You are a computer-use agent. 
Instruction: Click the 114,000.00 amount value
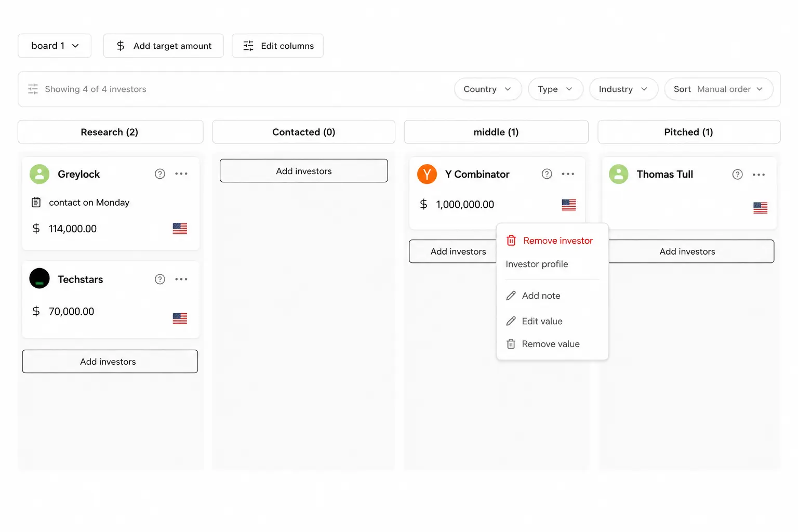[73, 229]
